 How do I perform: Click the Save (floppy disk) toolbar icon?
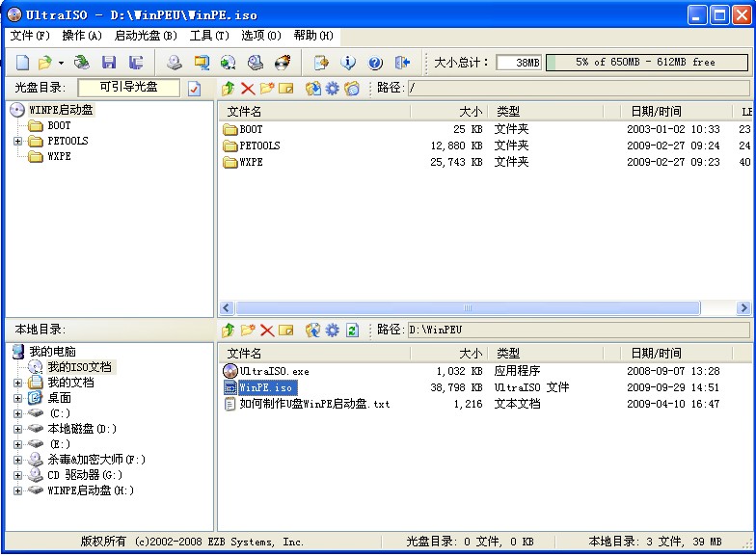click(108, 63)
